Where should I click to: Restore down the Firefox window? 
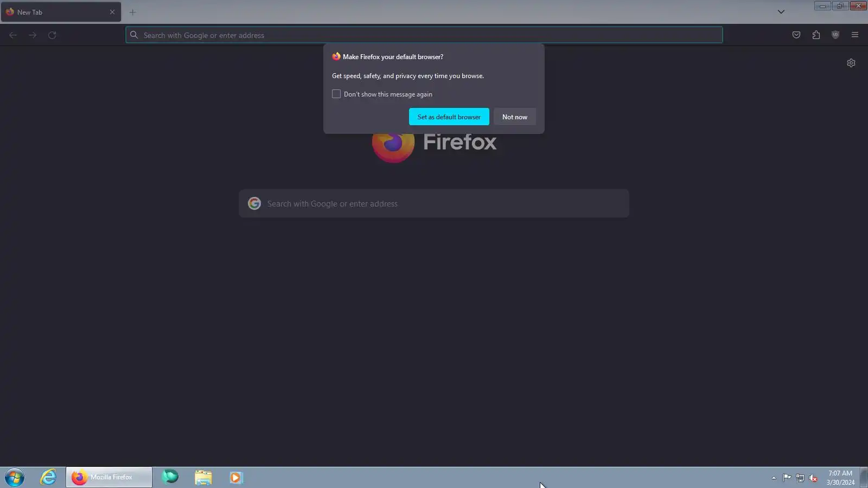(840, 6)
